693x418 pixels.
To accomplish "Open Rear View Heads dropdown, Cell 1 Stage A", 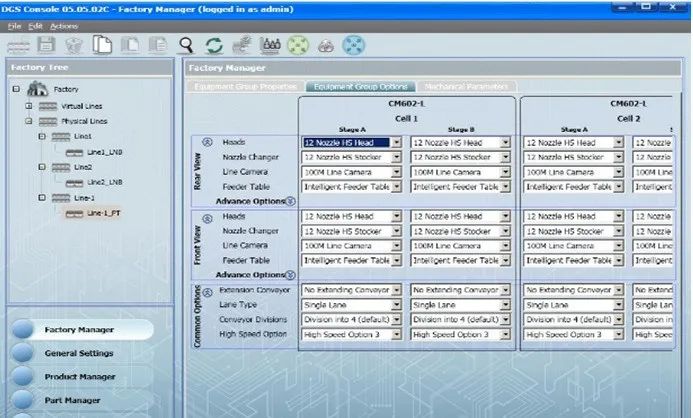I will coord(396,143).
